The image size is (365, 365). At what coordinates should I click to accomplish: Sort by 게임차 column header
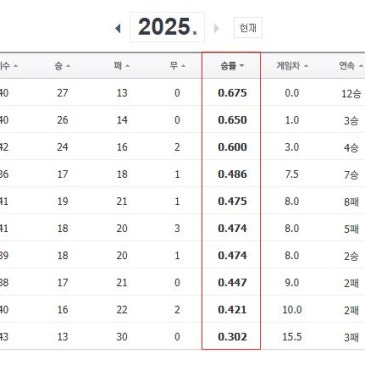[288, 66]
